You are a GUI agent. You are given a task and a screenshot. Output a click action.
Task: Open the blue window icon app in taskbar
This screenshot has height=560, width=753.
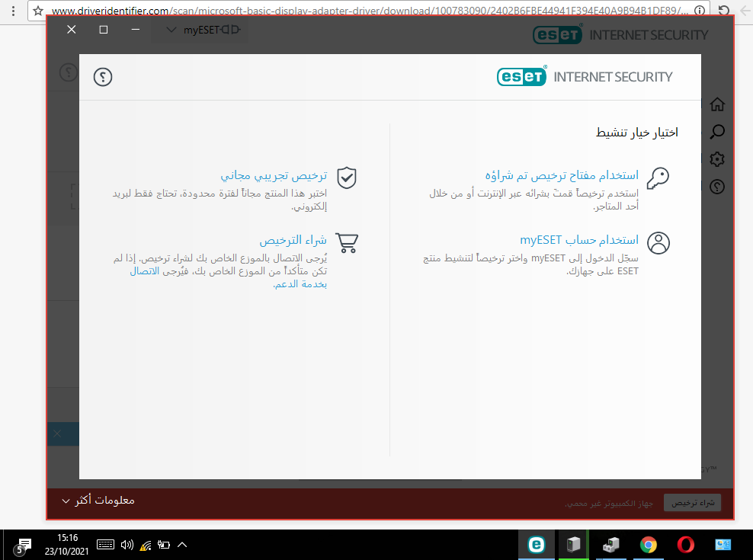tap(723, 545)
